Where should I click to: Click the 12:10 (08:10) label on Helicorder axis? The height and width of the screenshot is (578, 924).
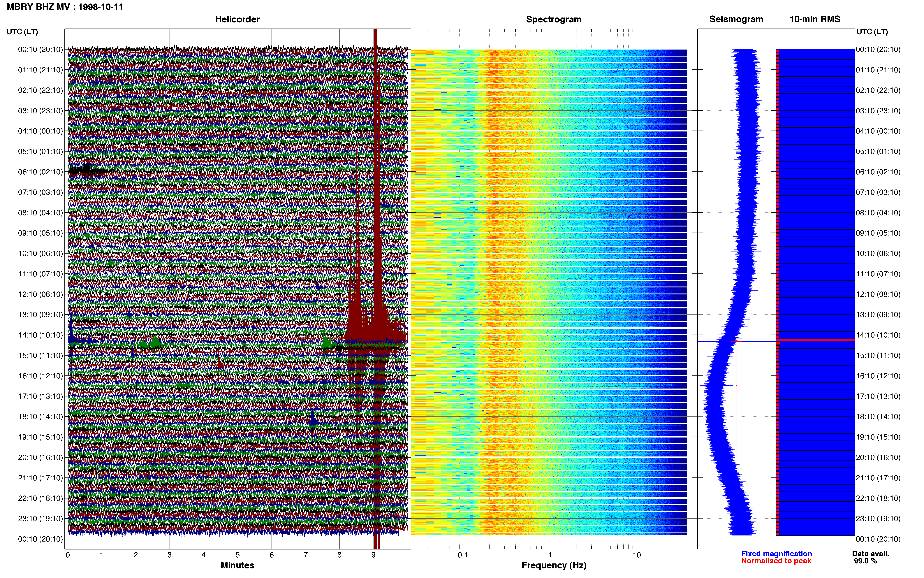40,294
